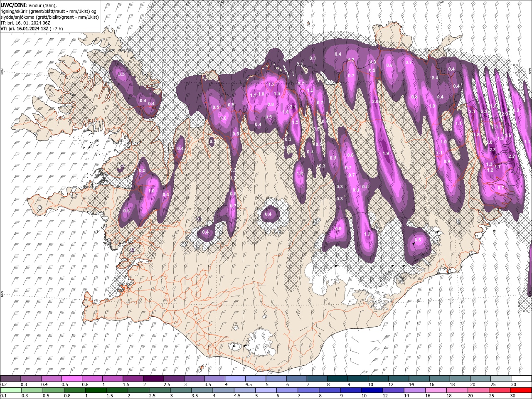Click the 20W longitude label at the top
Image resolution: width=532 pixels, height=399 pixels.
[x=221, y=2]
